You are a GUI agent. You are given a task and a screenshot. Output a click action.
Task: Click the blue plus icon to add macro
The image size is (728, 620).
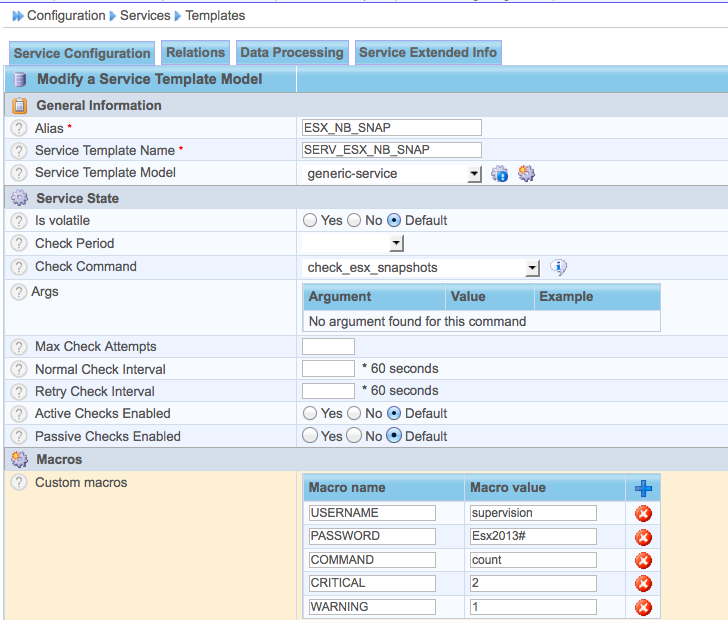[x=644, y=488]
